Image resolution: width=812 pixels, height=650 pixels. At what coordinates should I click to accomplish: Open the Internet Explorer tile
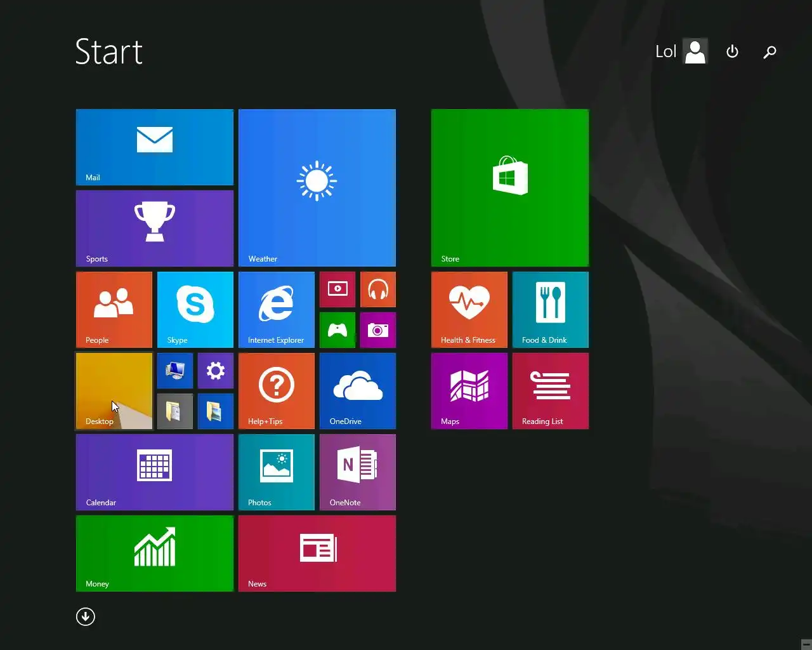click(x=277, y=310)
